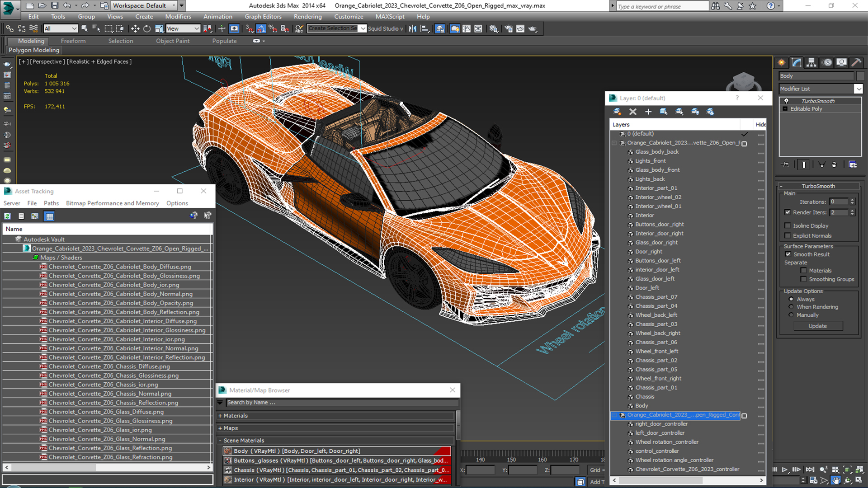The width and height of the screenshot is (868, 488).
Task: Select the Move transform tool in main toolbar
Action: pyautogui.click(x=135, y=28)
